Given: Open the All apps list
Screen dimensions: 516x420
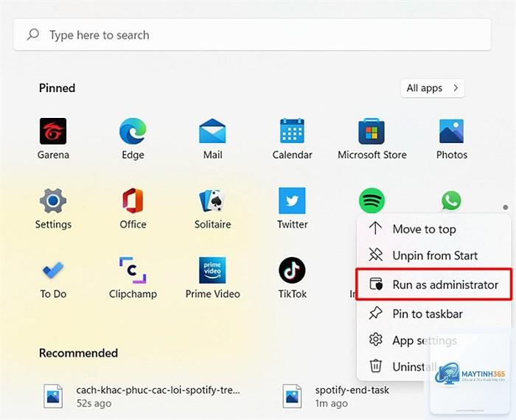Looking at the screenshot, I should pos(433,88).
